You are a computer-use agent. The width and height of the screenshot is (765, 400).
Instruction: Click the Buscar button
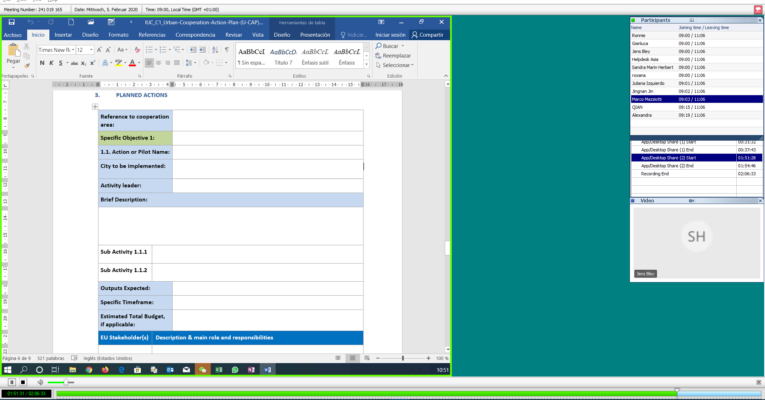[x=391, y=46]
